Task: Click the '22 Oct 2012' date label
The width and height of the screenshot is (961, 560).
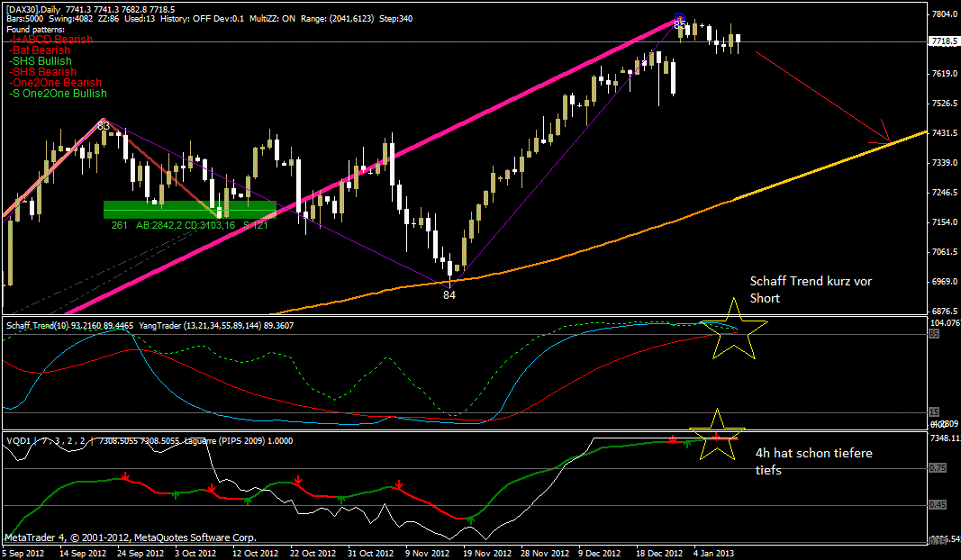Action: [313, 554]
